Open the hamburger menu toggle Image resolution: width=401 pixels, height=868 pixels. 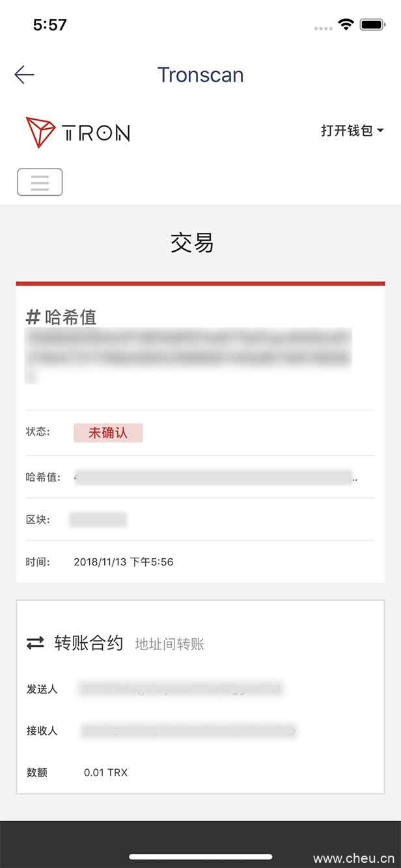[40, 182]
